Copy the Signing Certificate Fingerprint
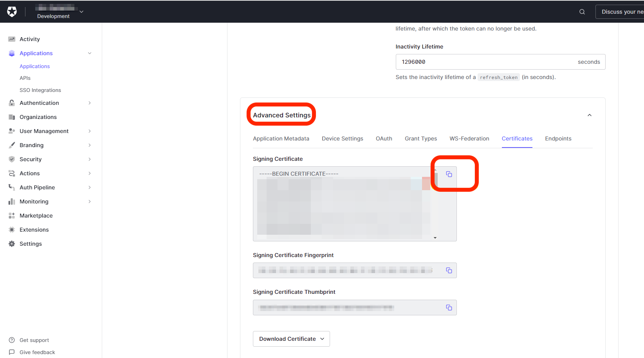 [x=449, y=270]
